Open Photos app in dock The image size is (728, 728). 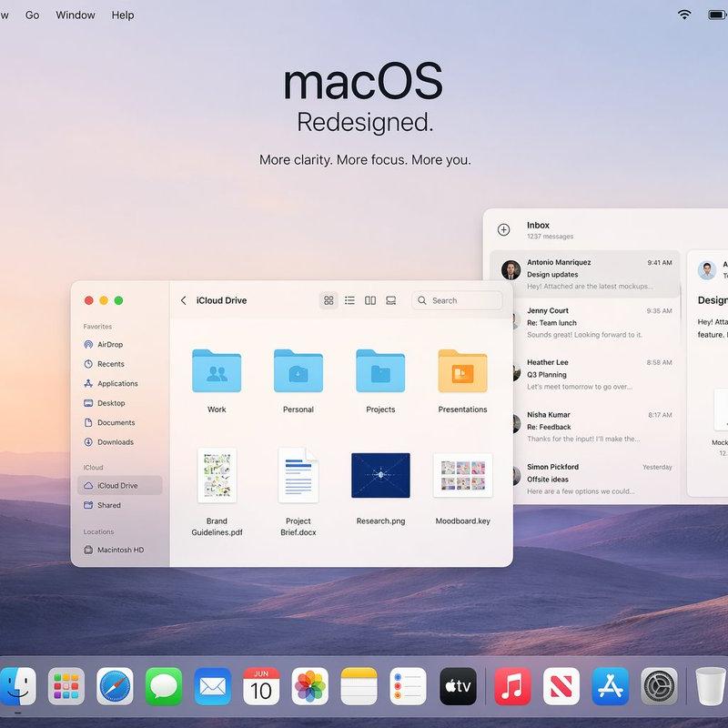point(309,686)
